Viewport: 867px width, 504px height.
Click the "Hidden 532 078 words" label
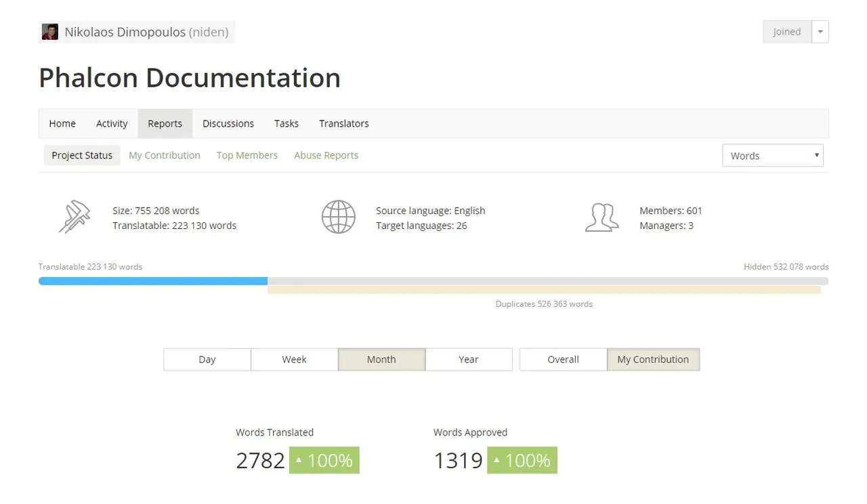pos(786,267)
